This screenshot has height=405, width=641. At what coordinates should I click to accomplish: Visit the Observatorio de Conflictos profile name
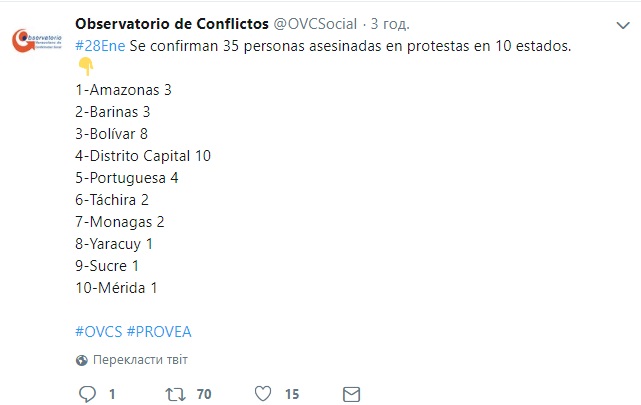pyautogui.click(x=172, y=24)
